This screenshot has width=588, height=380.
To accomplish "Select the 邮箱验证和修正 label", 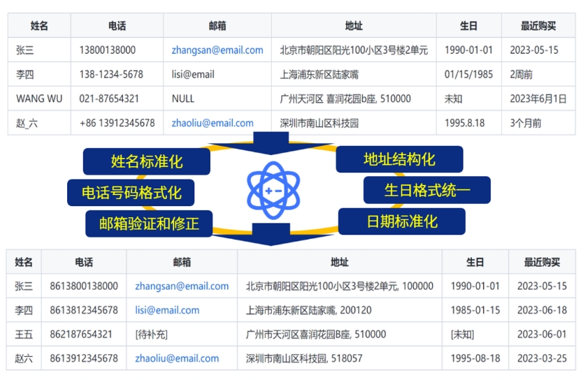I will pyautogui.click(x=149, y=224).
